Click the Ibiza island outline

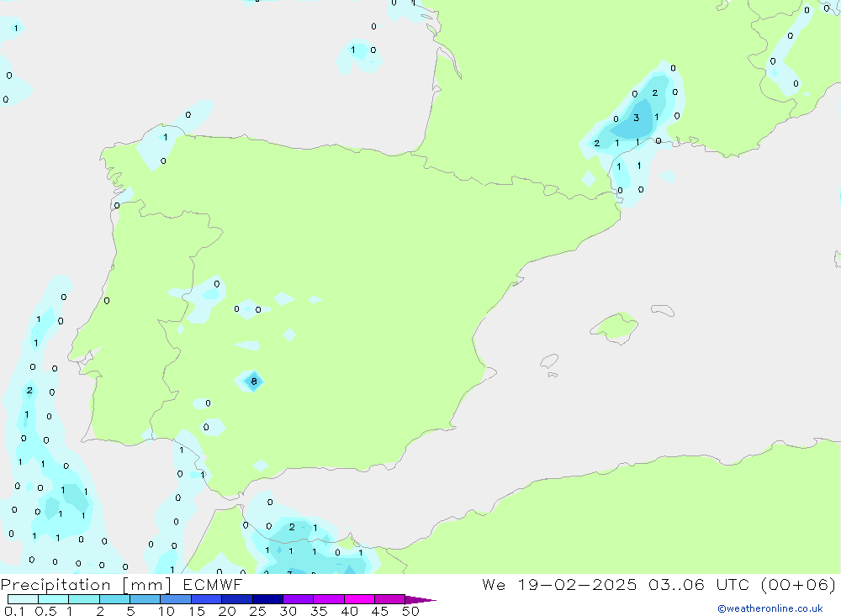tap(549, 361)
